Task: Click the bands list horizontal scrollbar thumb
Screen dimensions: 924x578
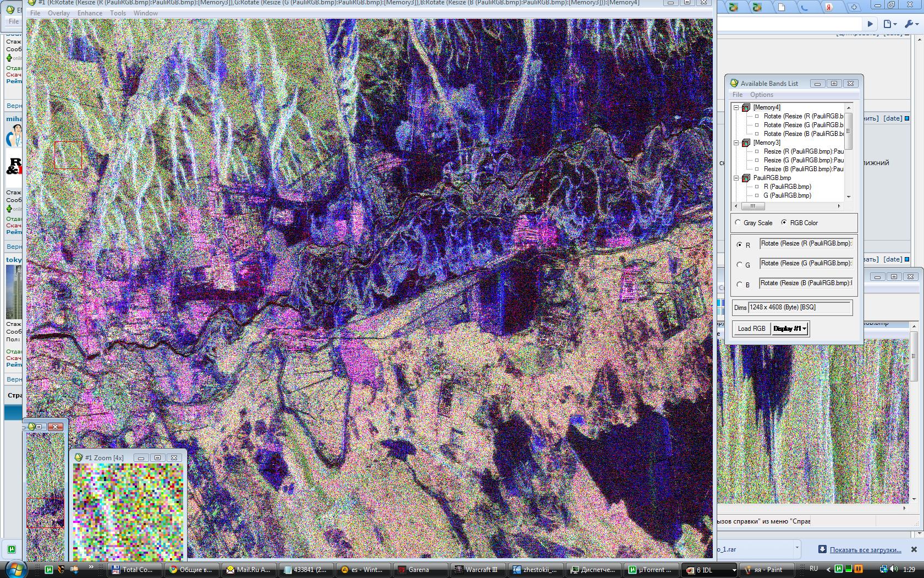Action: click(752, 206)
